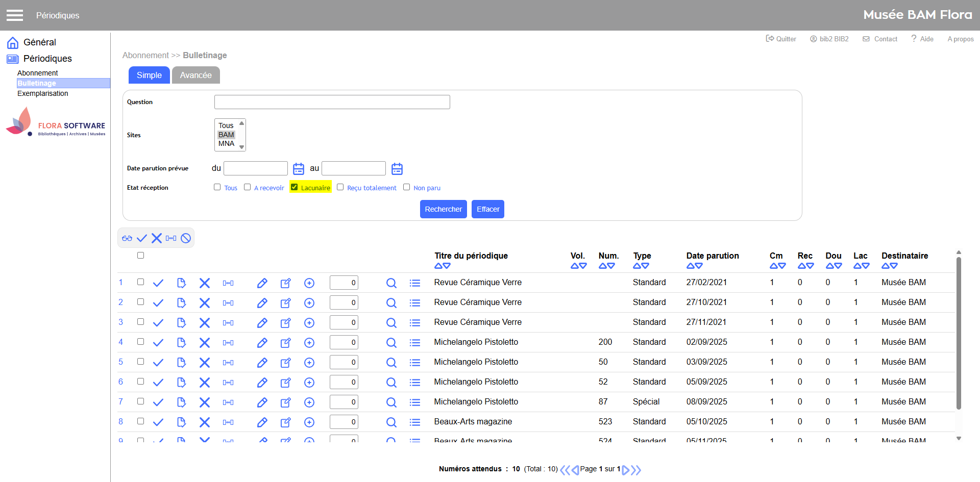The width and height of the screenshot is (980, 482).
Task: Uncheck the Lacunaire reception state checkbox
Action: click(295, 187)
